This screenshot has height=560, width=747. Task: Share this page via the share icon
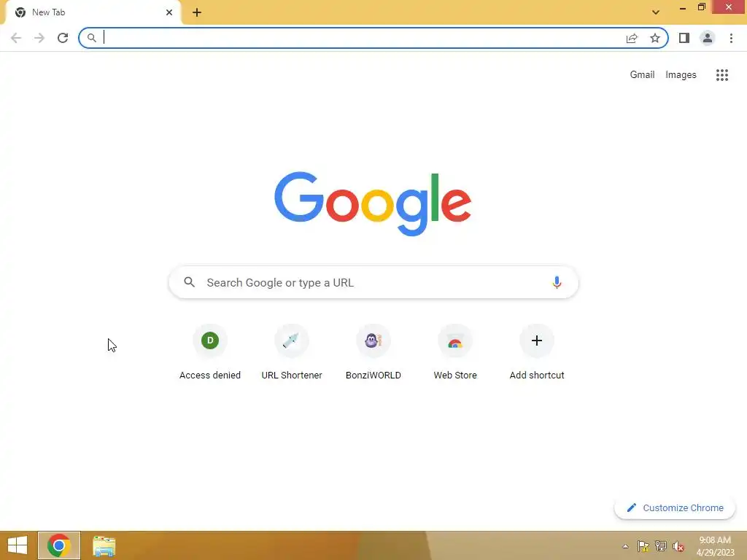click(x=632, y=38)
